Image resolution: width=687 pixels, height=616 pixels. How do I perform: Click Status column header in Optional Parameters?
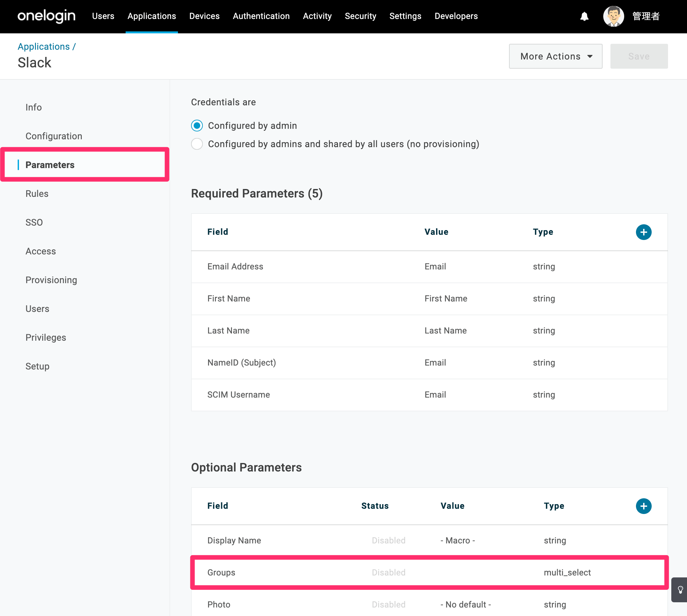pos(375,506)
